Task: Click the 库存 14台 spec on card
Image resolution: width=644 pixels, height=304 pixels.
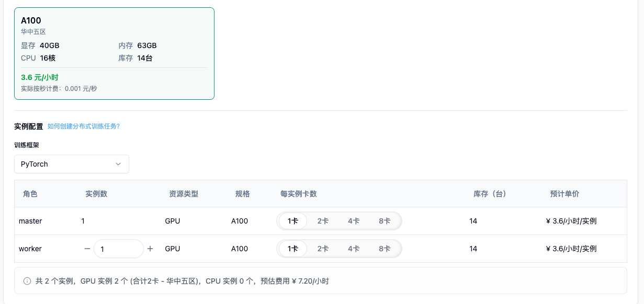Action: tap(135, 58)
